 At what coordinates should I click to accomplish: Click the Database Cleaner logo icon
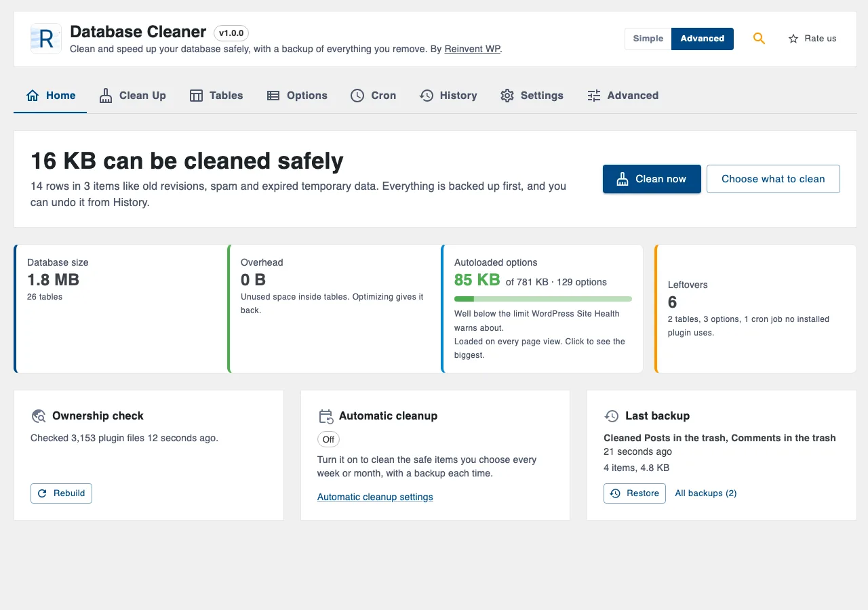coord(46,39)
